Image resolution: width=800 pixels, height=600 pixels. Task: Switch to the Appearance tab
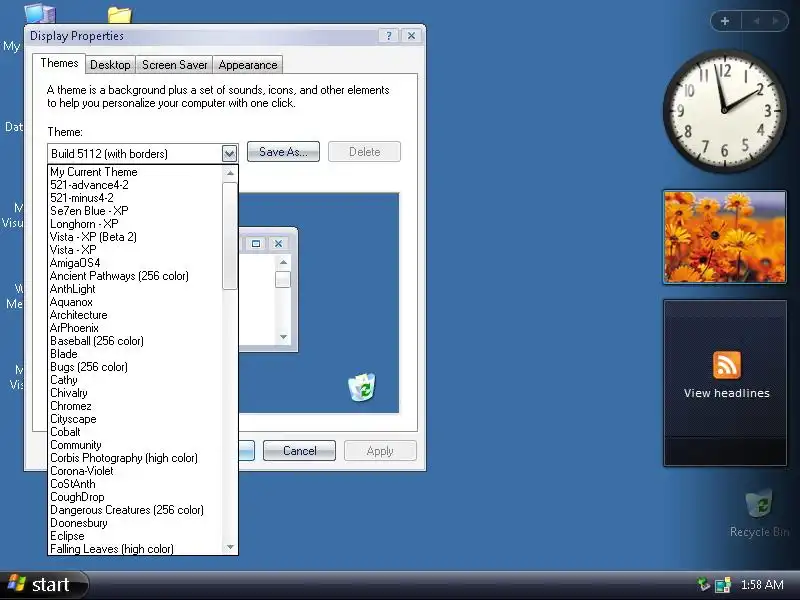248,65
